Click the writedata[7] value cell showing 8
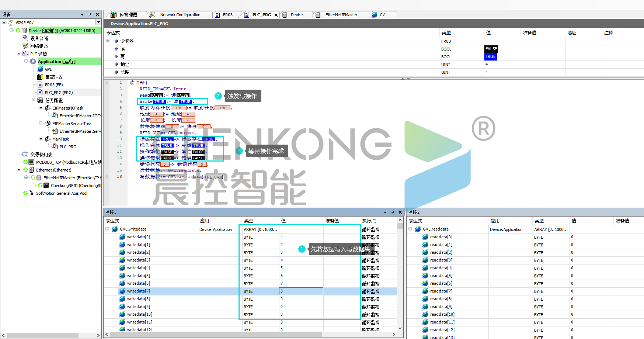This screenshot has height=339, width=644. pos(301,291)
